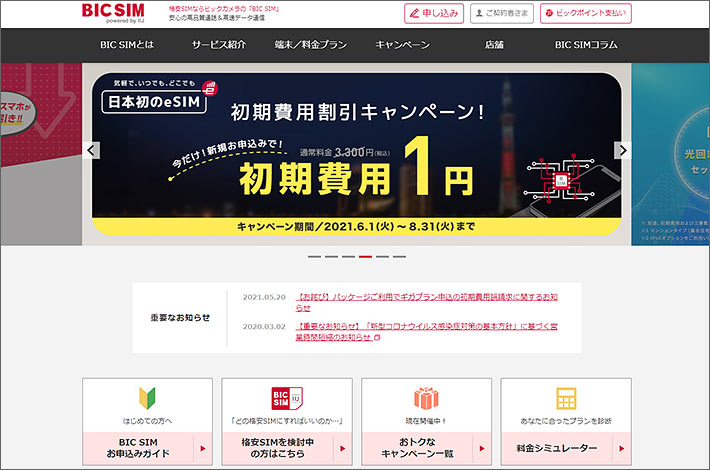Open 格安SIMを検討中の方はこちら button
The image size is (710, 470).
tap(287, 448)
